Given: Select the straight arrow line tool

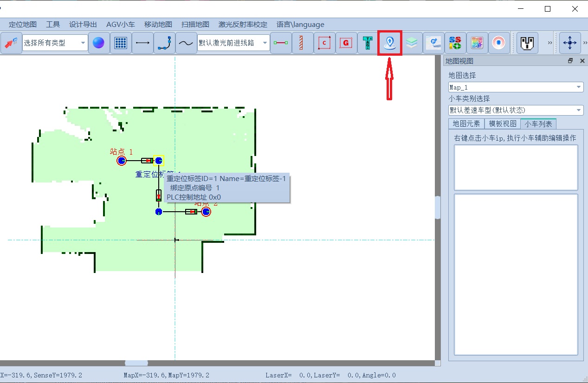Looking at the screenshot, I should click(142, 43).
